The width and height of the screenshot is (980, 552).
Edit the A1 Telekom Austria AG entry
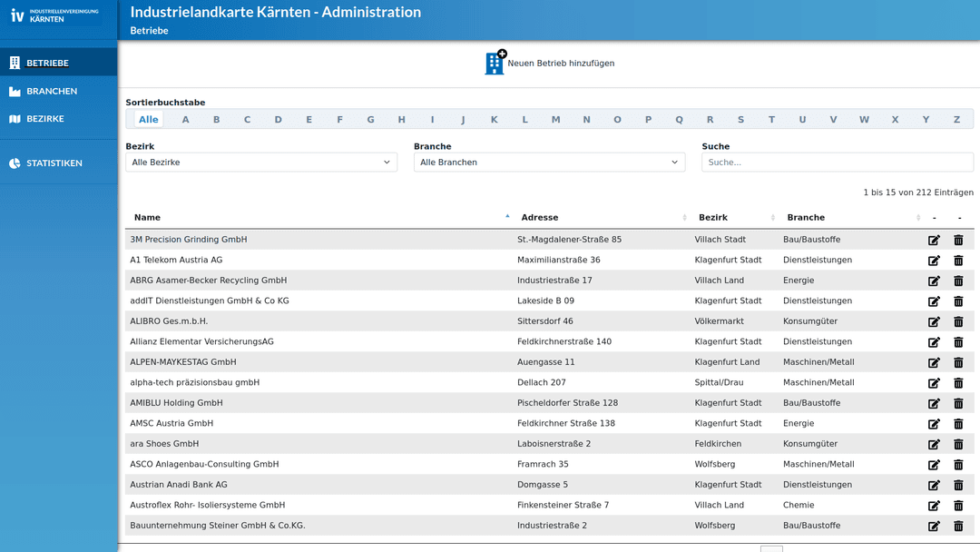tap(934, 260)
